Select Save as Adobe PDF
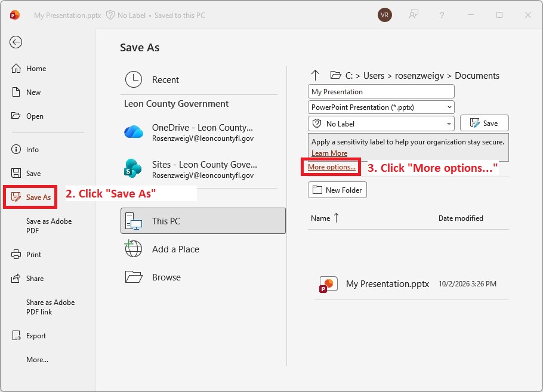Screen dimensions: 543x392 [x=49, y=226]
